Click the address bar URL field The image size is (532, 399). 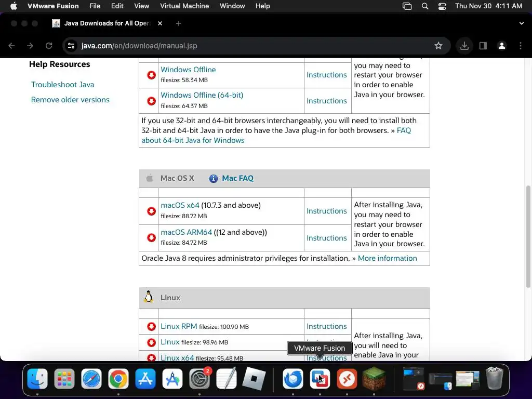pyautogui.click(x=256, y=46)
